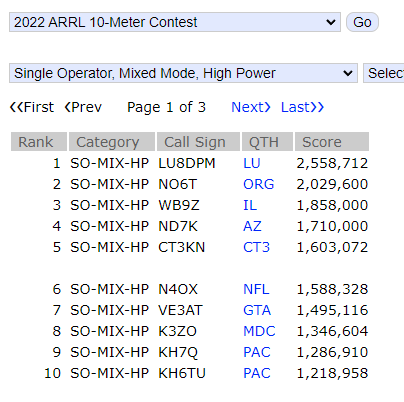Select call sign KH7Q
This screenshot has width=404, height=402.
(178, 352)
